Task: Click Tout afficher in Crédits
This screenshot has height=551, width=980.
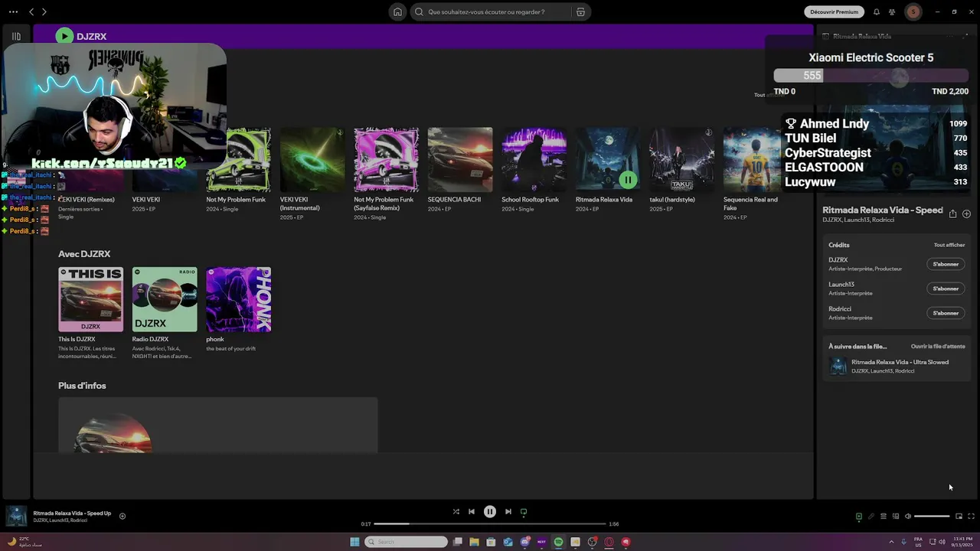Action: [949, 245]
